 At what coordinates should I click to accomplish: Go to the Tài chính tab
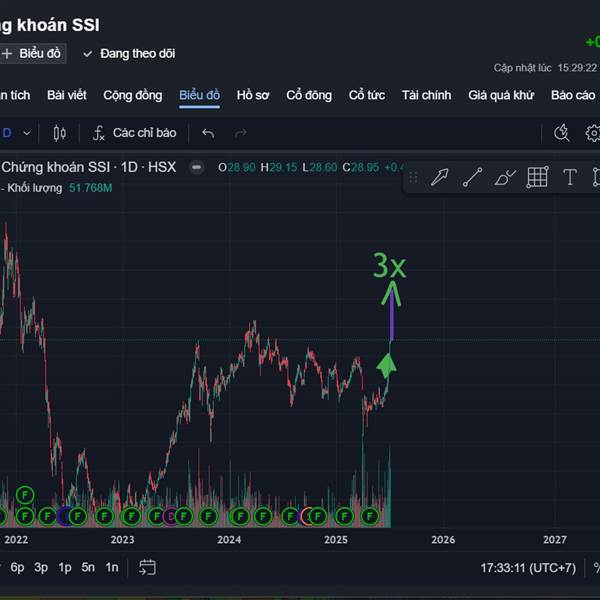426,95
